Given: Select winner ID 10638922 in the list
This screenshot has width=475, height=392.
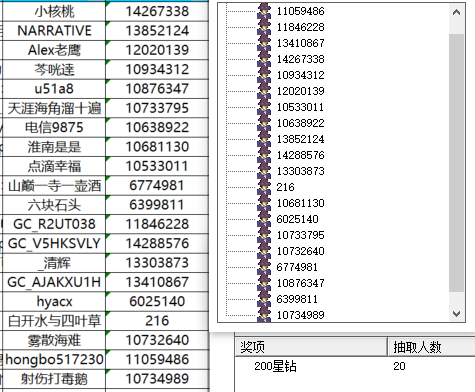Looking at the screenshot, I should point(300,123).
